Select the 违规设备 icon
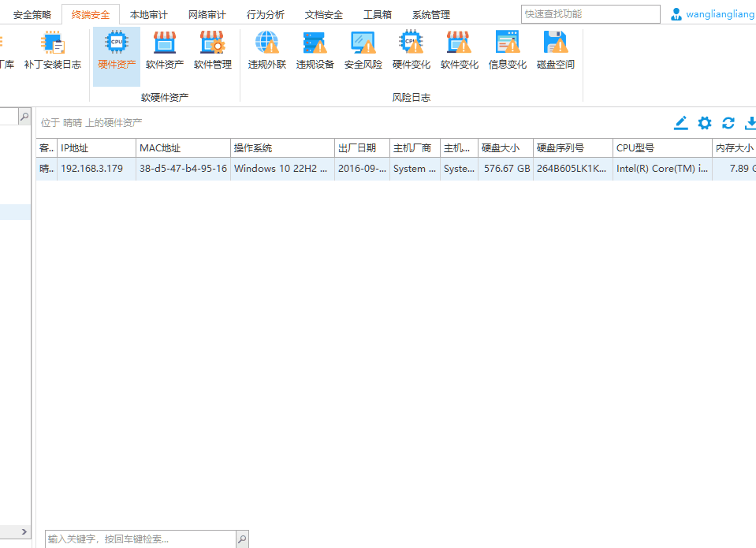 click(315, 50)
